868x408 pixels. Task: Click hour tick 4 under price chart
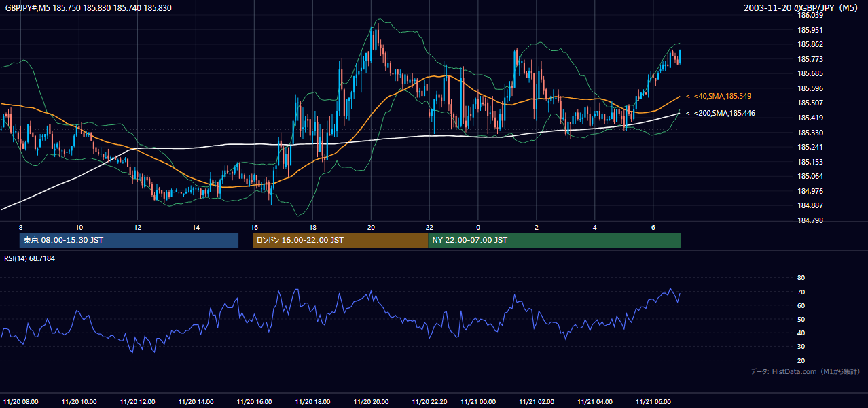coord(595,228)
